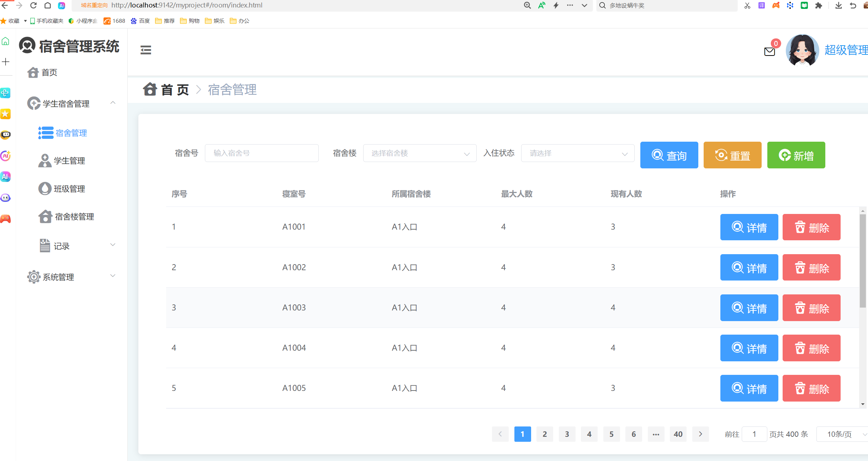The image size is (868, 461).
Task: Open the 入住状态 dropdown
Action: [x=578, y=153]
